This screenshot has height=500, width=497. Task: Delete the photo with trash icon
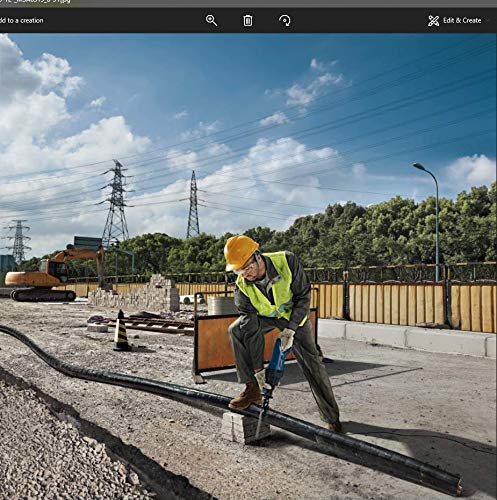coord(248,21)
